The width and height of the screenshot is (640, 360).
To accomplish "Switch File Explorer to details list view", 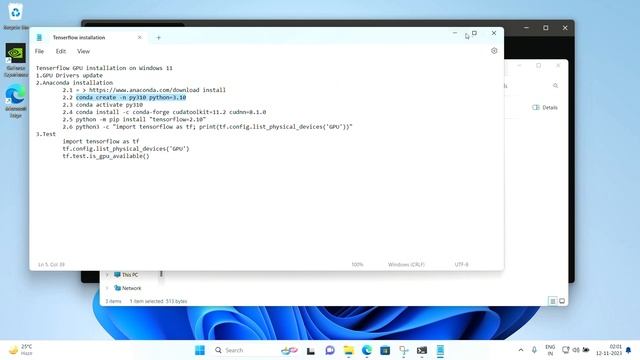I will pos(552,301).
